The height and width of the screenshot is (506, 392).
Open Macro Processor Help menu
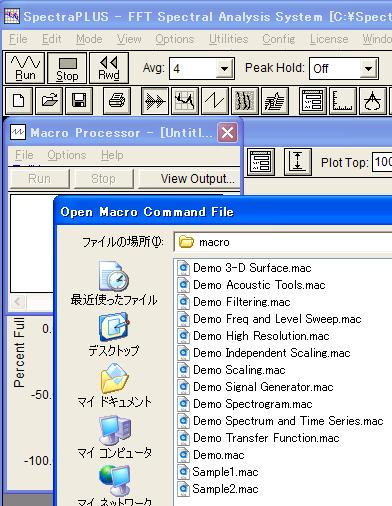coord(112,155)
